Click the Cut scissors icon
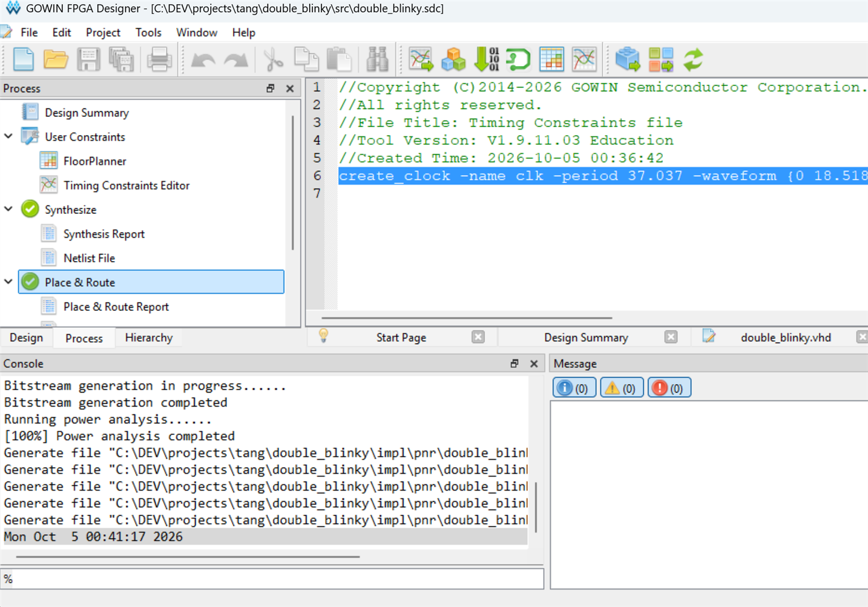Viewport: 868px width, 607px height. coord(274,59)
